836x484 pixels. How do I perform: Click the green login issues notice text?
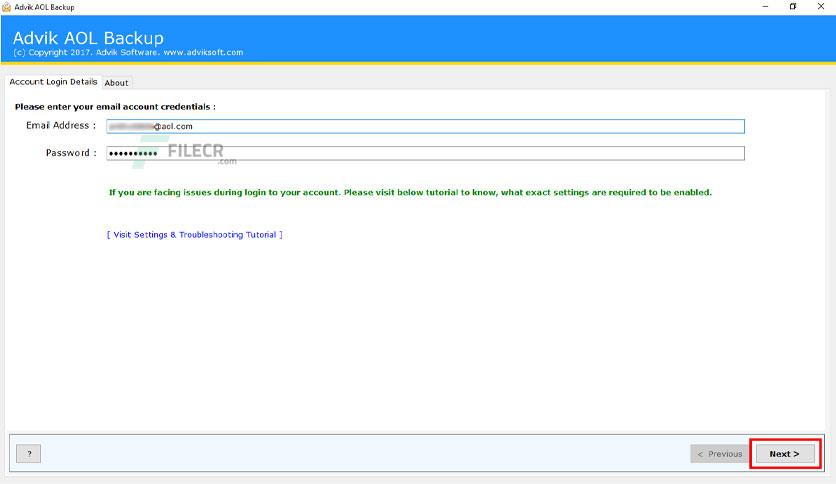click(410, 192)
